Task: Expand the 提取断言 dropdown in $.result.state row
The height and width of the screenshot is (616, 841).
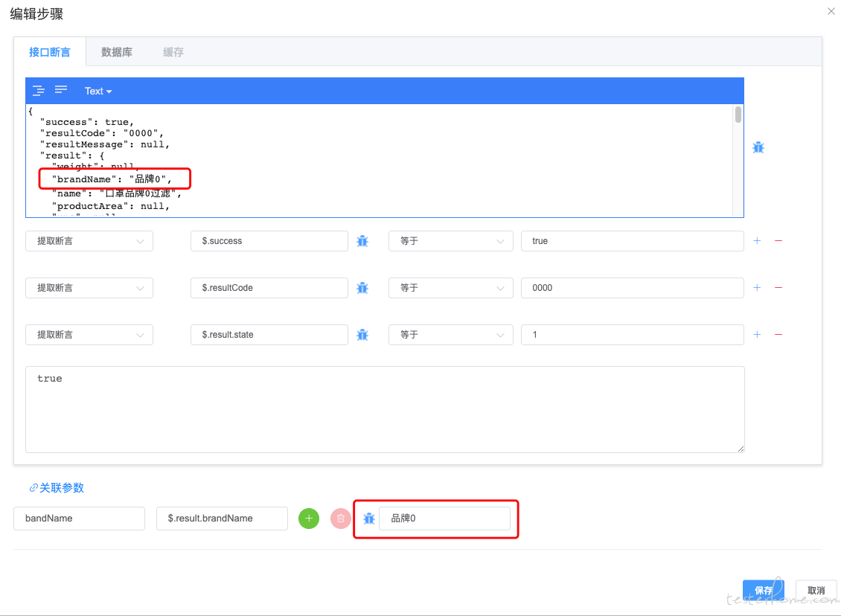Action: 89,335
